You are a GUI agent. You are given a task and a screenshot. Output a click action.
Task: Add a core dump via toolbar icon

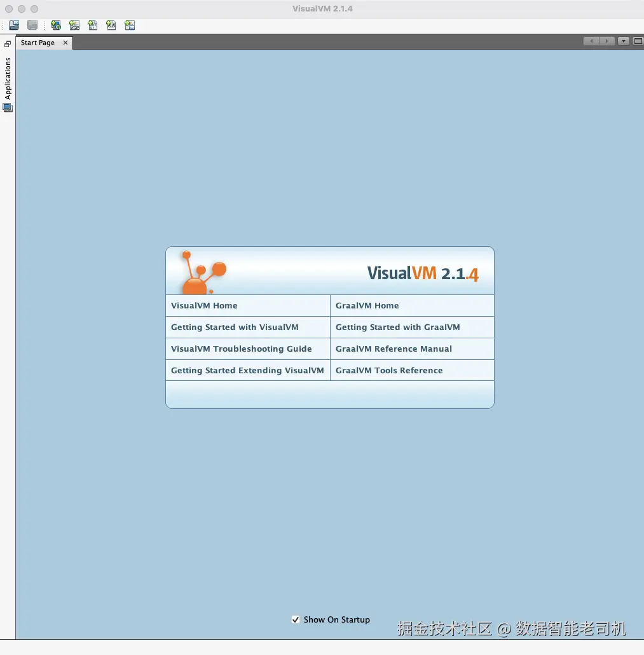pyautogui.click(x=93, y=25)
